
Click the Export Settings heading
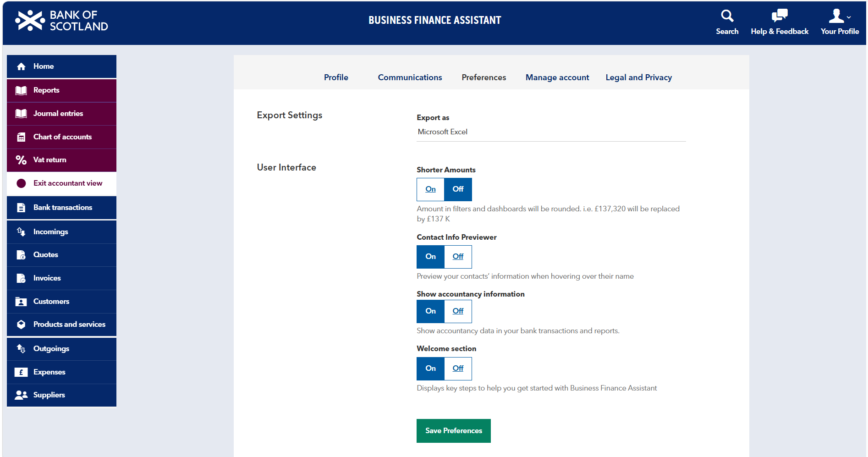pyautogui.click(x=290, y=116)
